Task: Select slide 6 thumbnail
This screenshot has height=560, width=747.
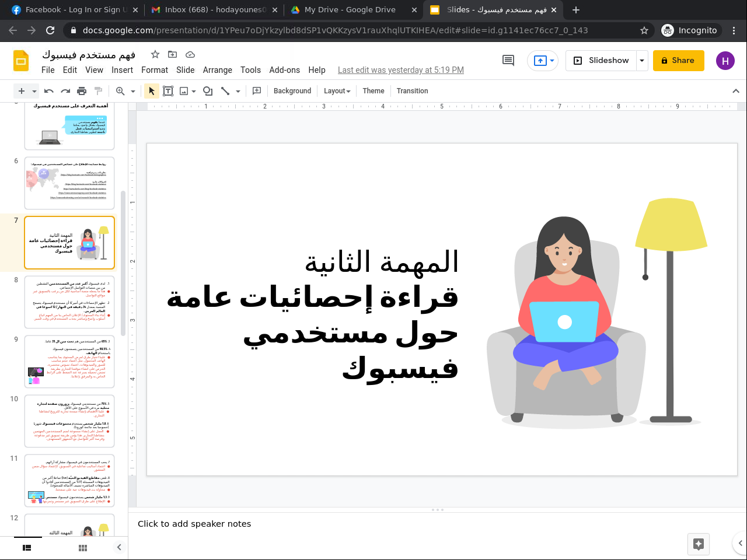Action: 69,183
